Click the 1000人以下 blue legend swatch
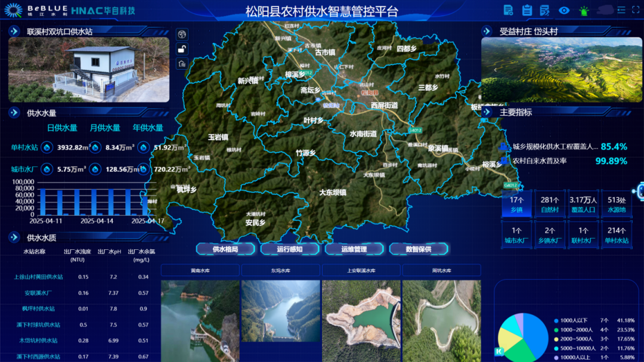This screenshot has width=644, height=362. (556, 320)
